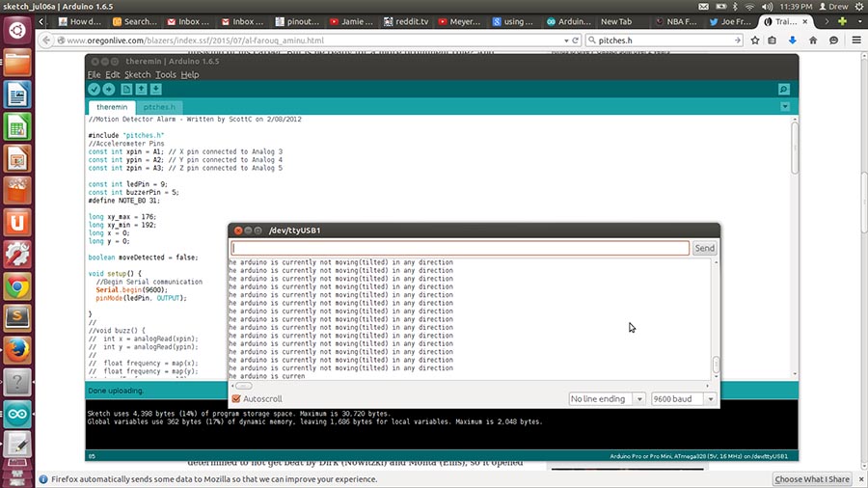Open LibreOffice Calc from the dock
This screenshot has width=868, height=488.
[x=17, y=126]
